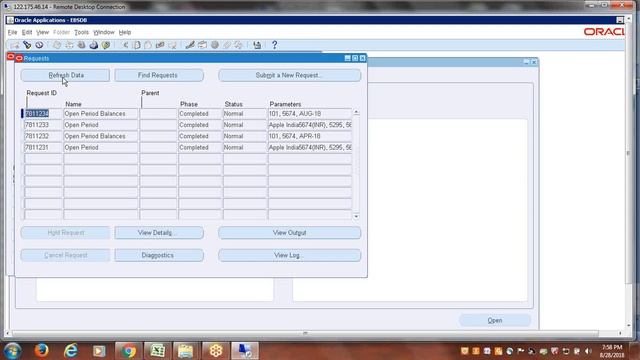This screenshot has height=360, width=640.
Task: Click the Diagnostics button
Action: (x=159, y=255)
